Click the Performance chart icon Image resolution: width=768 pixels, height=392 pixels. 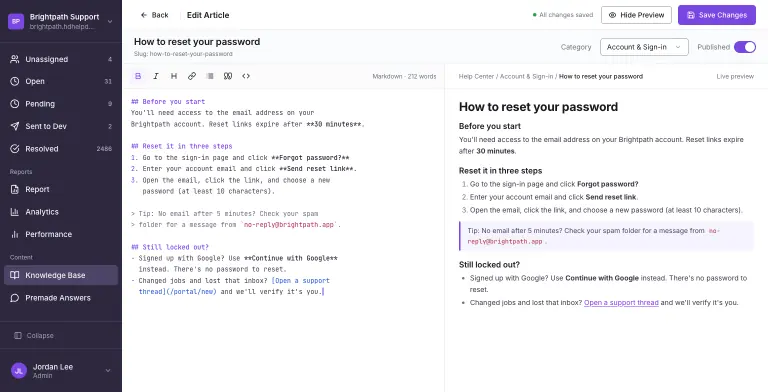pyautogui.click(x=15, y=234)
